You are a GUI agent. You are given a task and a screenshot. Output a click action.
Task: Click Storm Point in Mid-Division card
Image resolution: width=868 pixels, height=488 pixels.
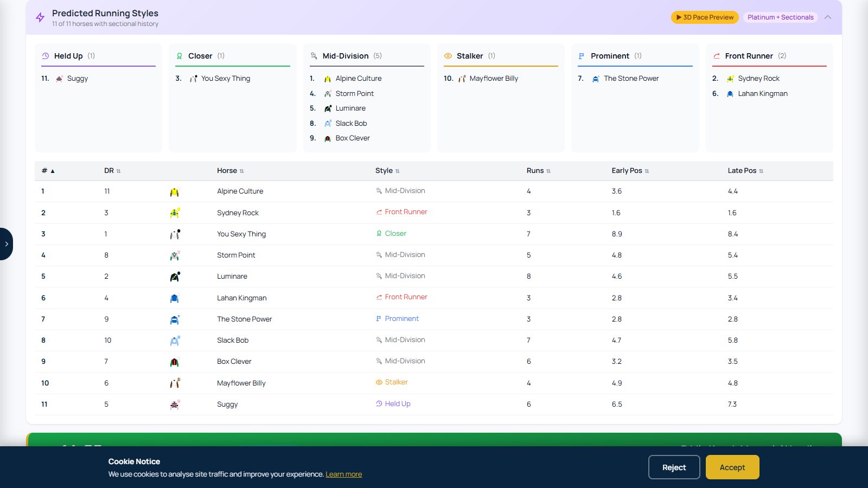pyautogui.click(x=354, y=94)
